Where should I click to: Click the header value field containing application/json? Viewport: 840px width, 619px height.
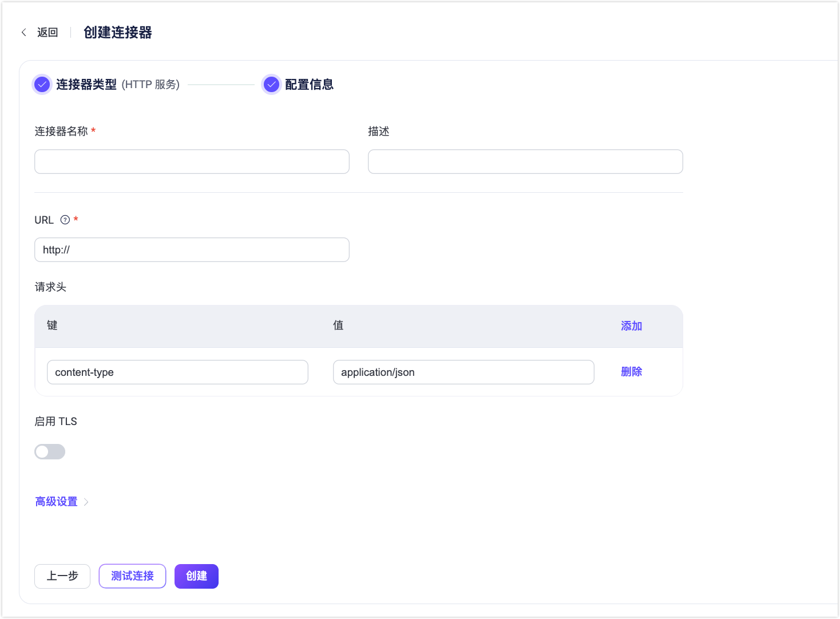click(x=463, y=372)
